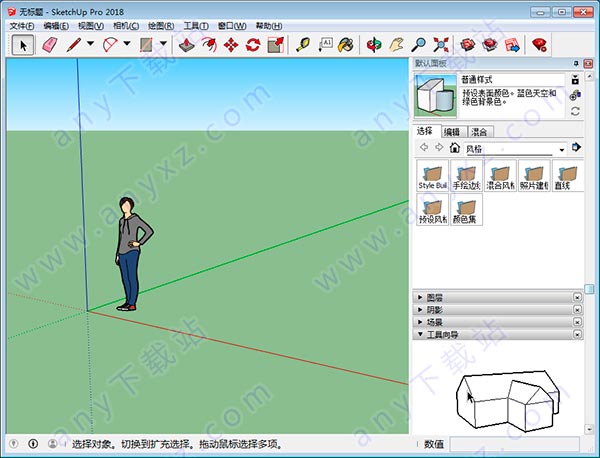The height and width of the screenshot is (458, 600).
Task: Select the Pan hand tool
Action: [396, 45]
